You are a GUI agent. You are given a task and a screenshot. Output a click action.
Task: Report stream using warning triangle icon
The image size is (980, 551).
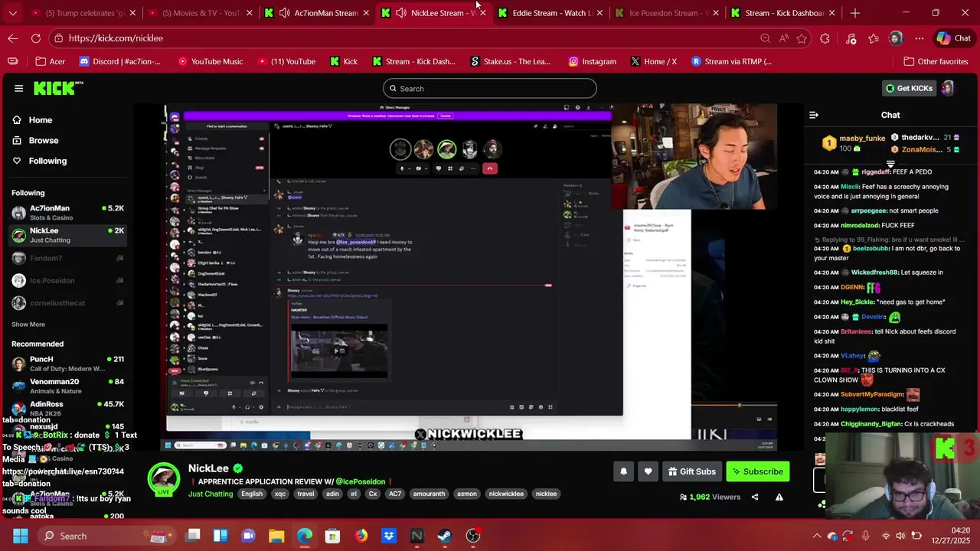(779, 497)
